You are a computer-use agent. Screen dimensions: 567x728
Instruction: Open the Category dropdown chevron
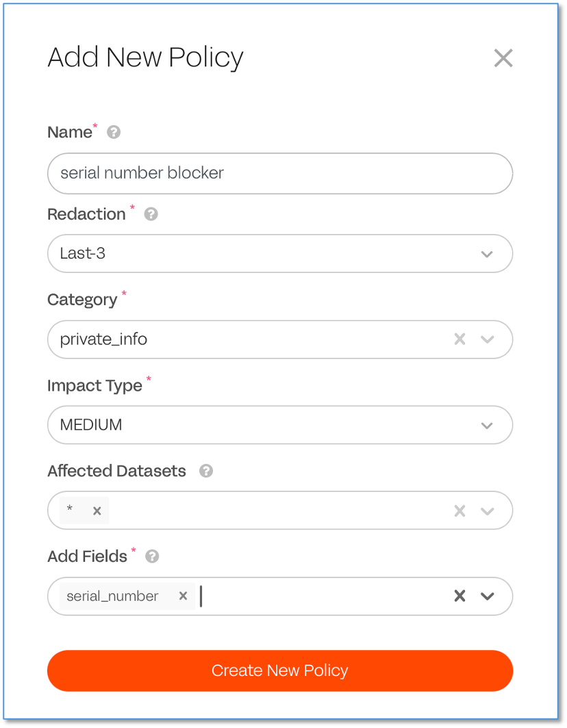click(x=487, y=339)
